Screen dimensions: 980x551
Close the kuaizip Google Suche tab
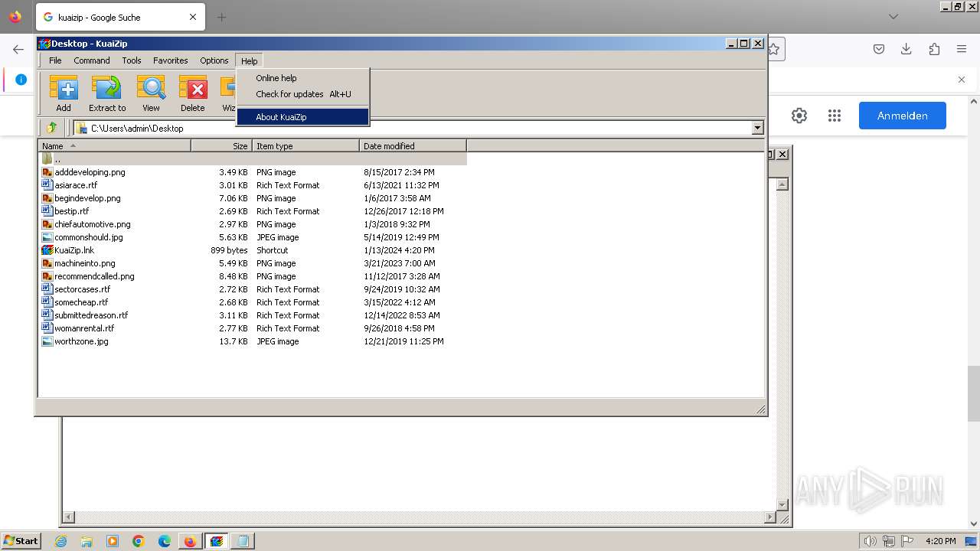point(193,17)
